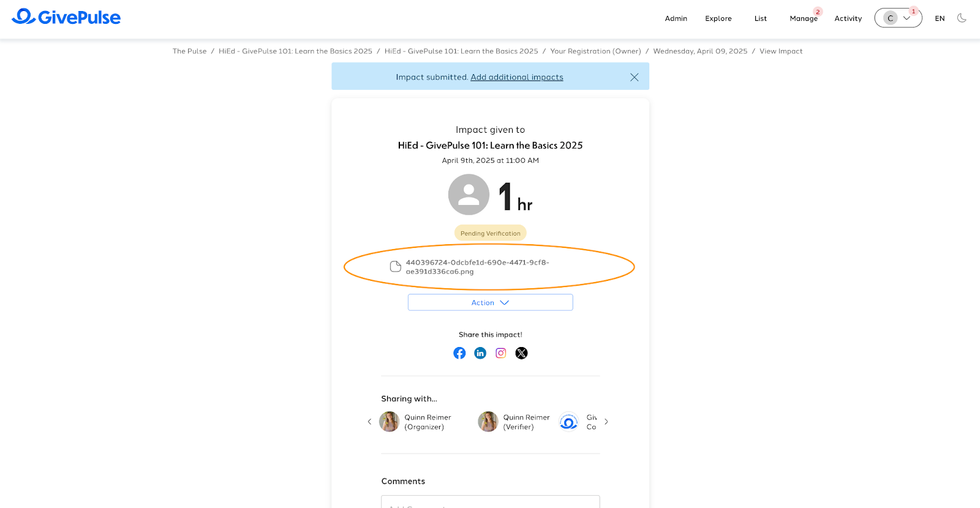Image resolution: width=980 pixels, height=508 pixels.
Task: Click the View Impact breadcrumb
Action: pos(781,51)
